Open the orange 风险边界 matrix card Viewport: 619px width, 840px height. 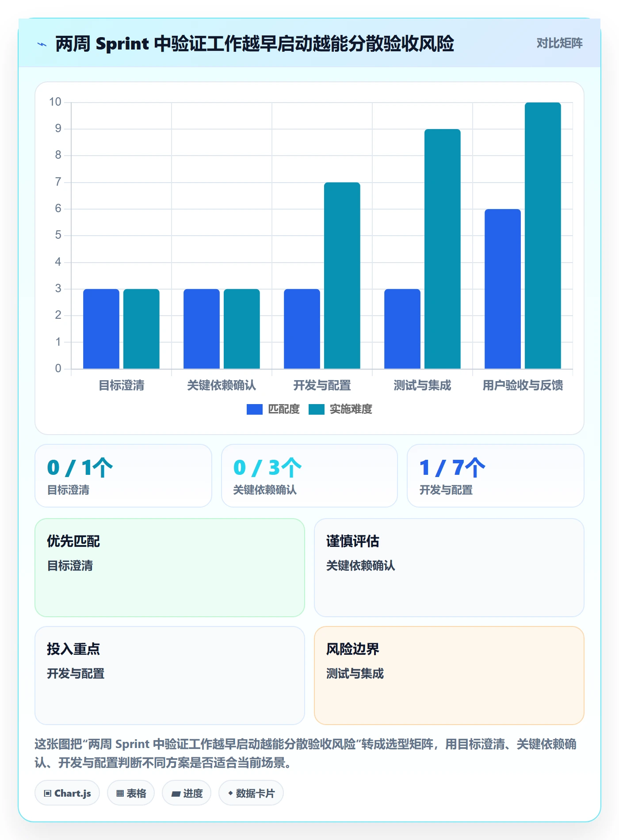click(449, 676)
